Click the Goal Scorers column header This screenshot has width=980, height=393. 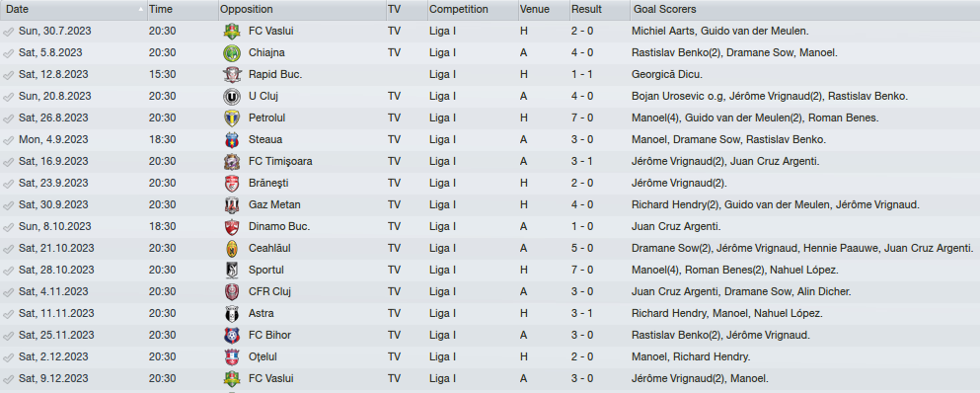pos(665,10)
